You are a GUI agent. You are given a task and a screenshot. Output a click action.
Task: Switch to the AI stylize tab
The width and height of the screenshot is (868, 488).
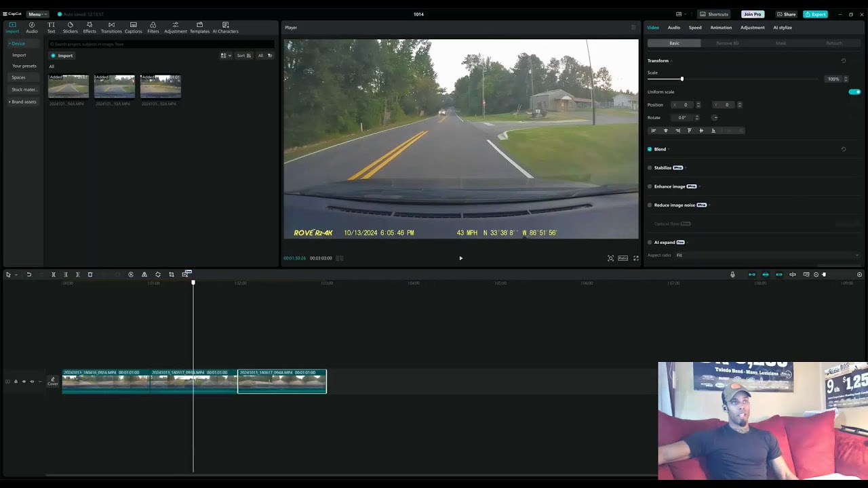click(783, 27)
